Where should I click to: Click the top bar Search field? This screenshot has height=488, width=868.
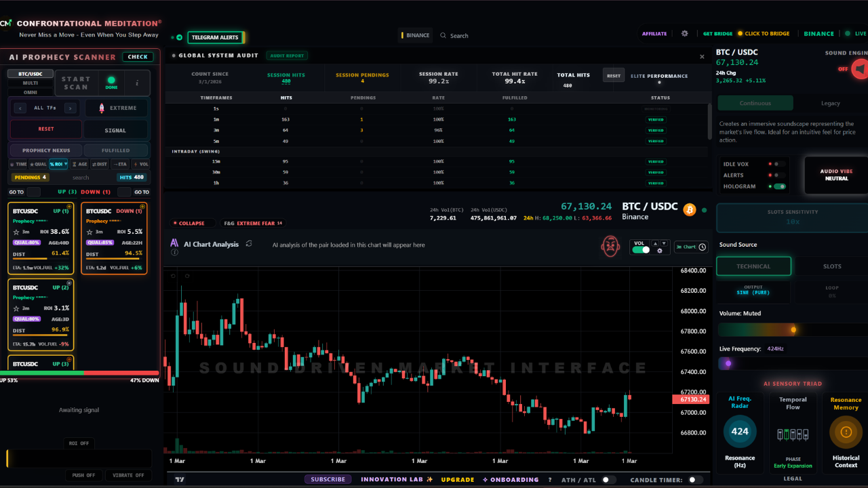click(460, 35)
